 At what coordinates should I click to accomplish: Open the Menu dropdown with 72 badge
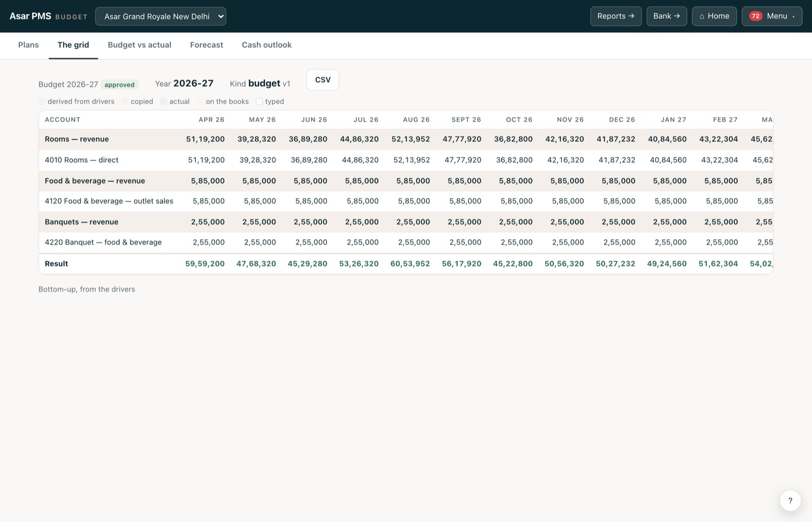pos(771,16)
